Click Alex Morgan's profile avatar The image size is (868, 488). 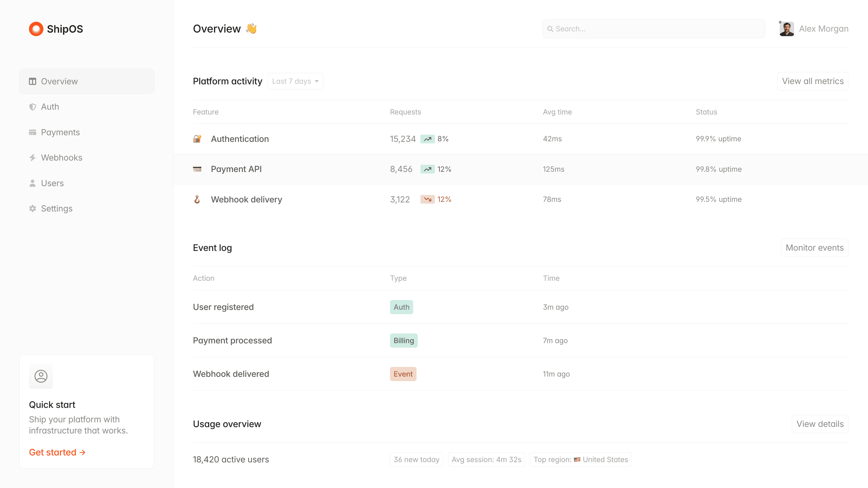coord(787,29)
